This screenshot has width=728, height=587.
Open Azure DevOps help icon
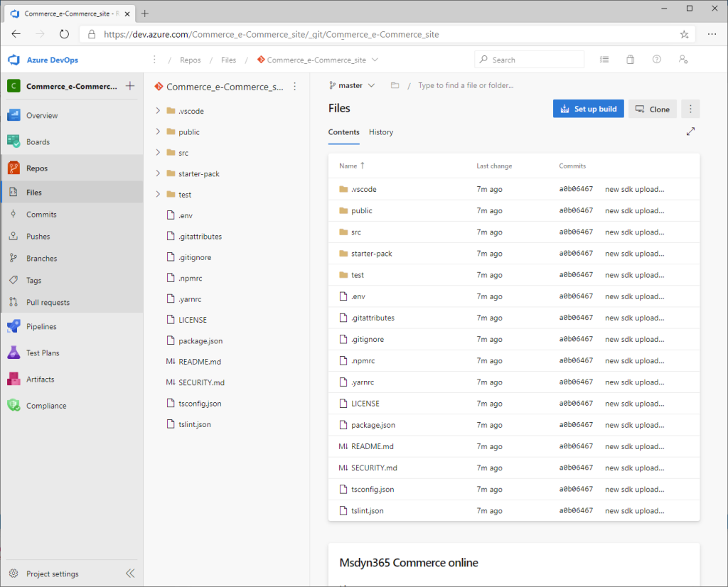656,60
